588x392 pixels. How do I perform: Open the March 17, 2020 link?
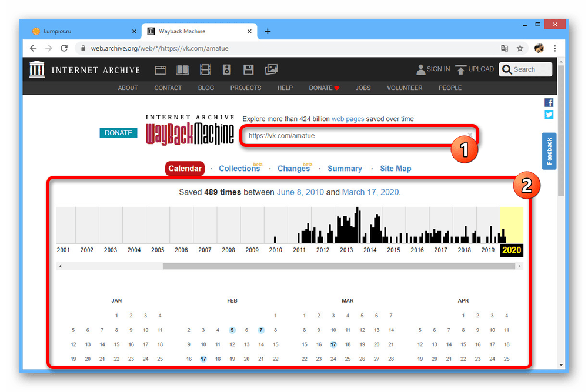pyautogui.click(x=370, y=192)
